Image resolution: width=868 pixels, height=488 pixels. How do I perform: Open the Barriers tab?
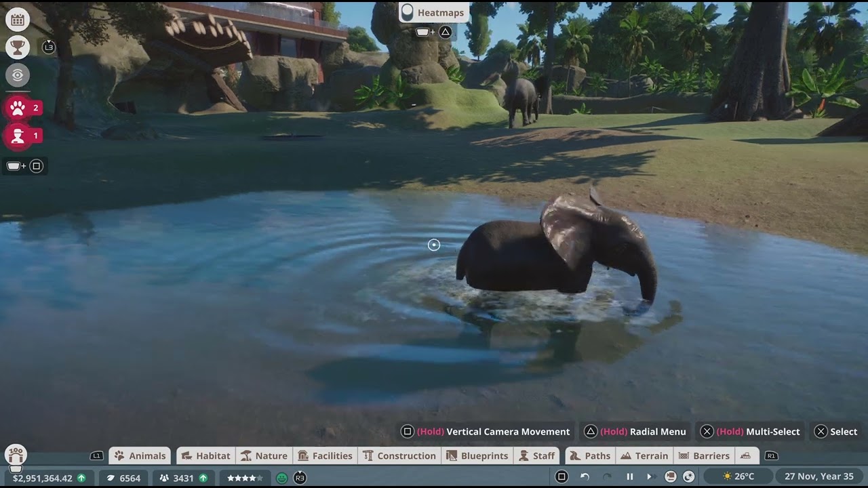(x=704, y=455)
